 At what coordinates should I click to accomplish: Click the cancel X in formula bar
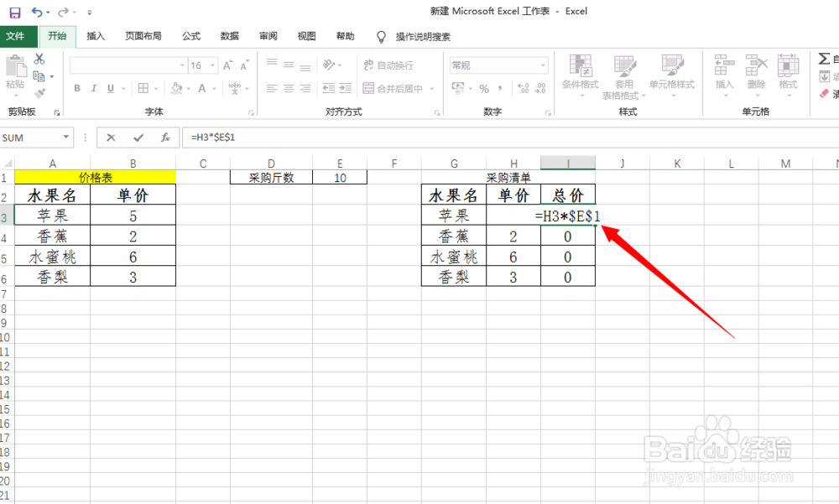(111, 138)
